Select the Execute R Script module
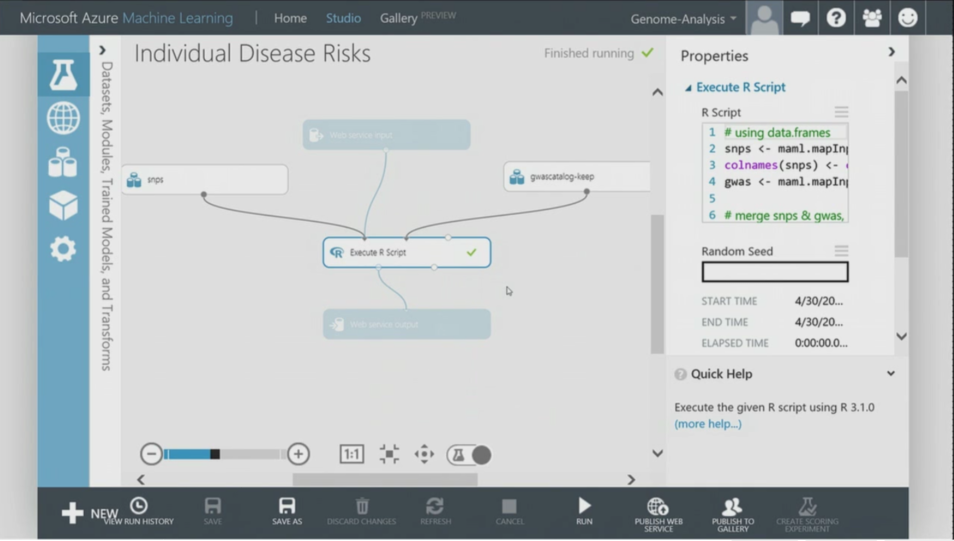954x541 pixels. (406, 253)
